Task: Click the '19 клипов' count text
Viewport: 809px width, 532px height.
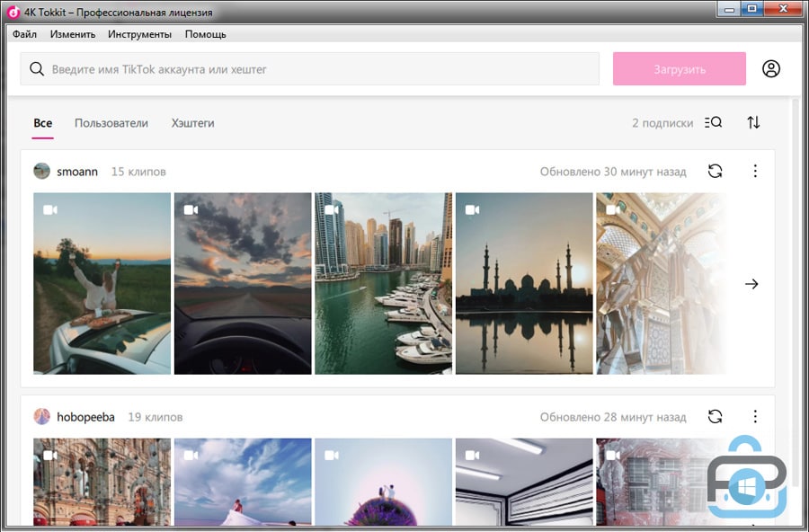Action: [156, 416]
